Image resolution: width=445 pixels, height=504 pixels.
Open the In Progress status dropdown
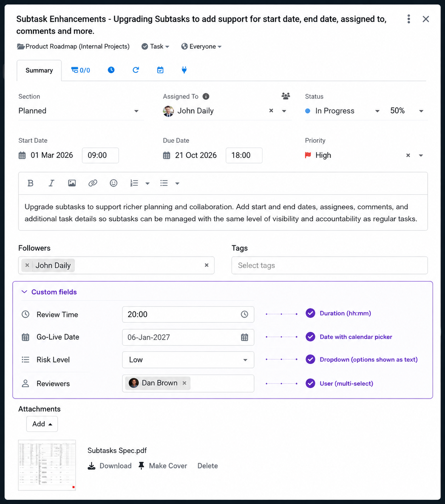point(342,111)
